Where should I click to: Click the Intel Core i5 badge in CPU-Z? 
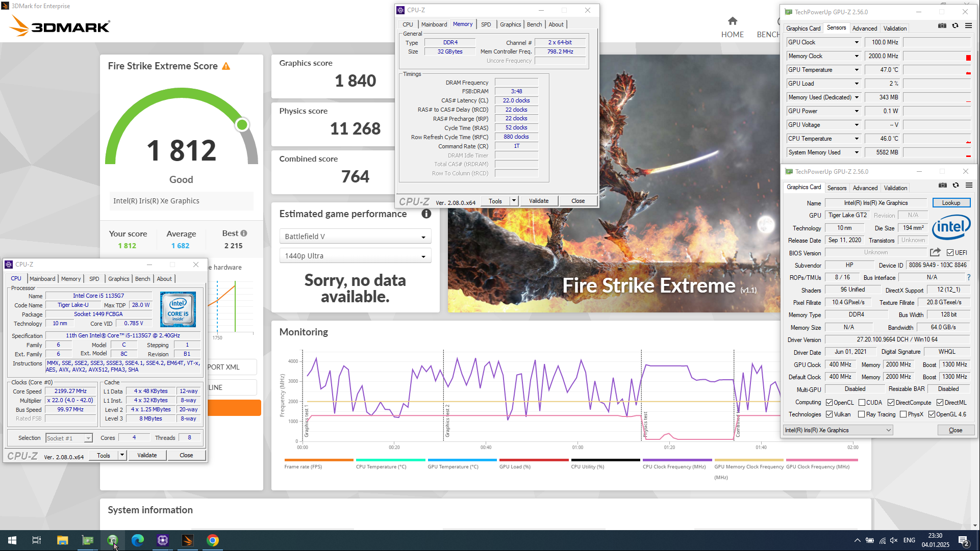point(178,309)
